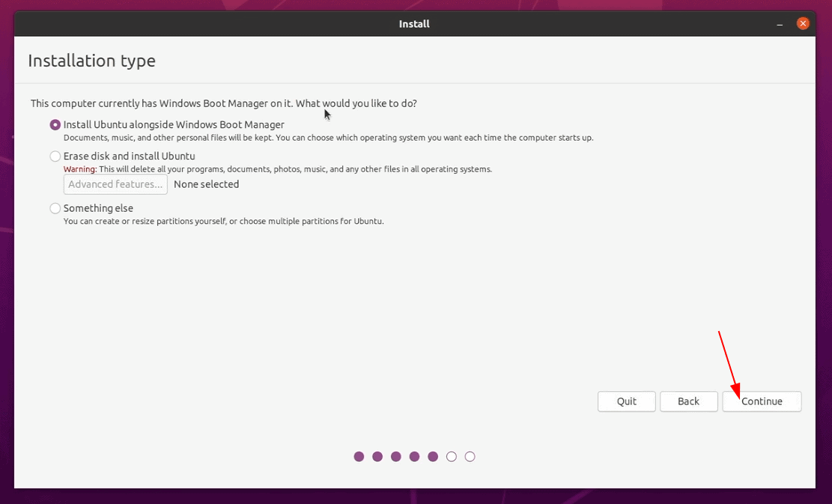Click the Continue button

point(762,401)
